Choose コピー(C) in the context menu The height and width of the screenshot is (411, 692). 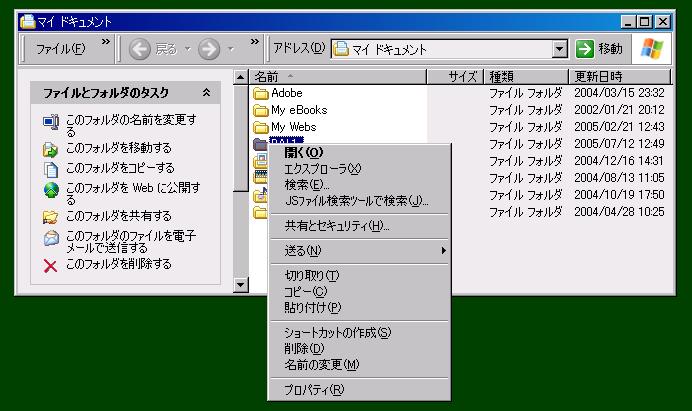click(359, 291)
